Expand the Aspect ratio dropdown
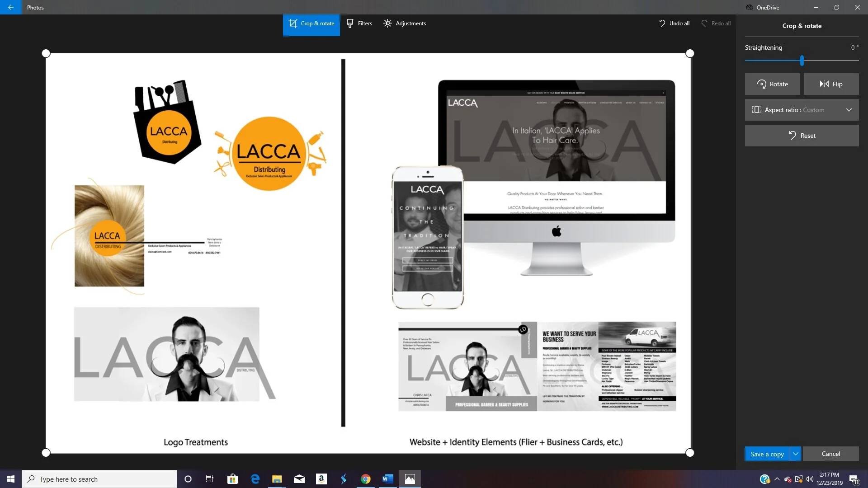 [x=802, y=110]
